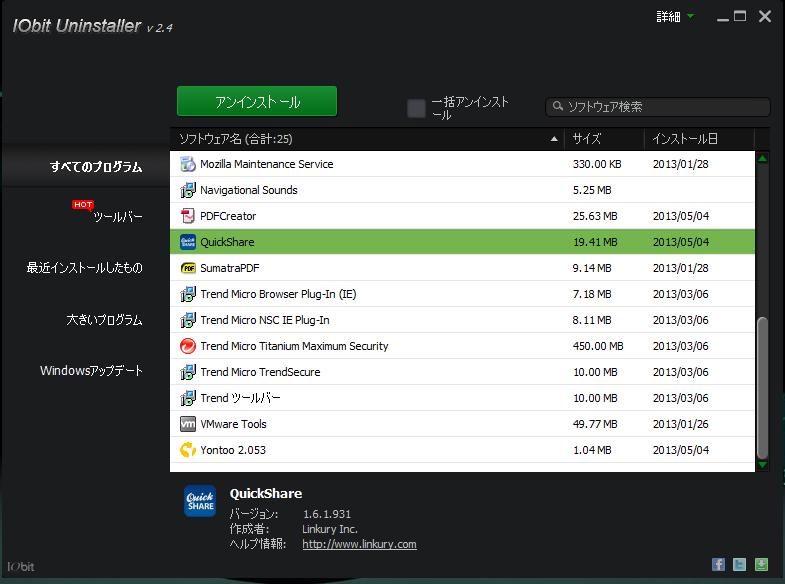The width and height of the screenshot is (785, 584).
Task: Click the VMware Tools icon
Action: point(188,424)
